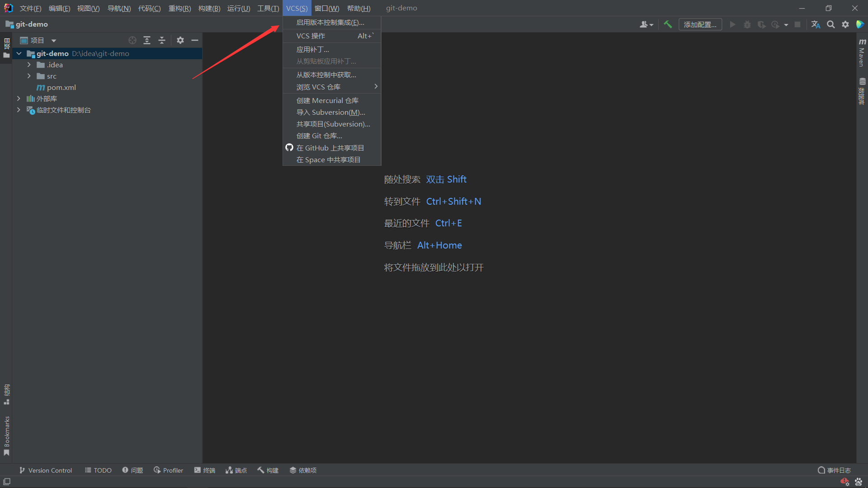Image resolution: width=868 pixels, height=488 pixels.
Task: Click the red status icon in the status bar
Action: (x=844, y=482)
